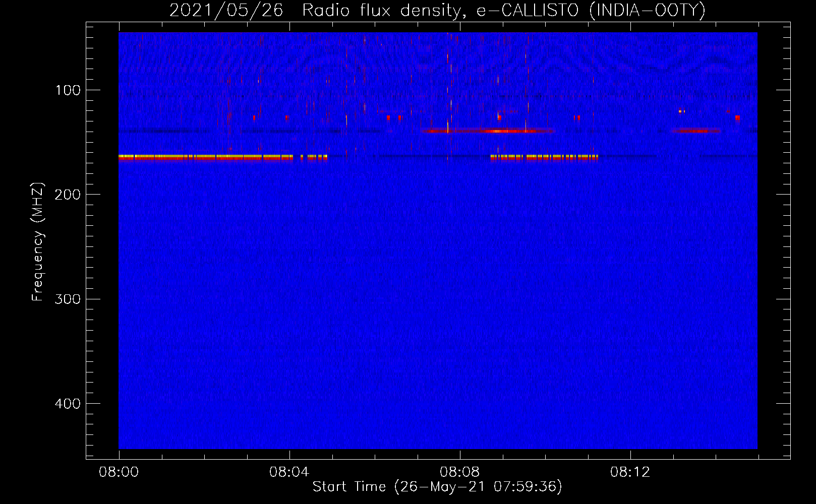The image size is (816, 504).
Task: Click the 300 frequency tick label
Action: pos(67,299)
